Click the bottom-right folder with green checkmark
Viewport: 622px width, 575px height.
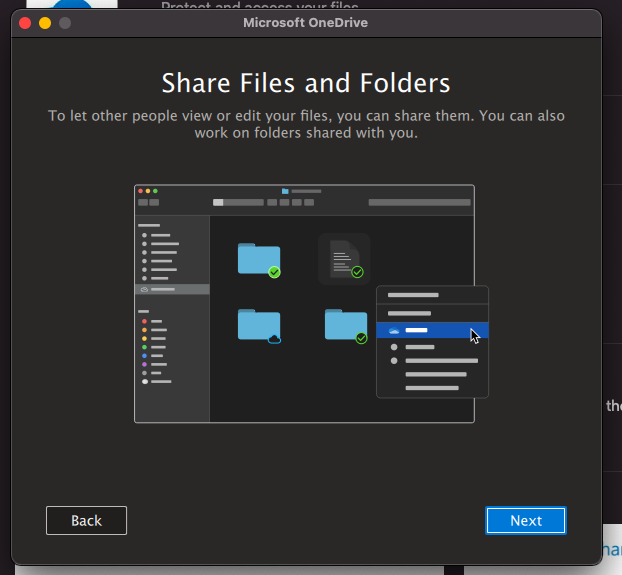(346, 325)
